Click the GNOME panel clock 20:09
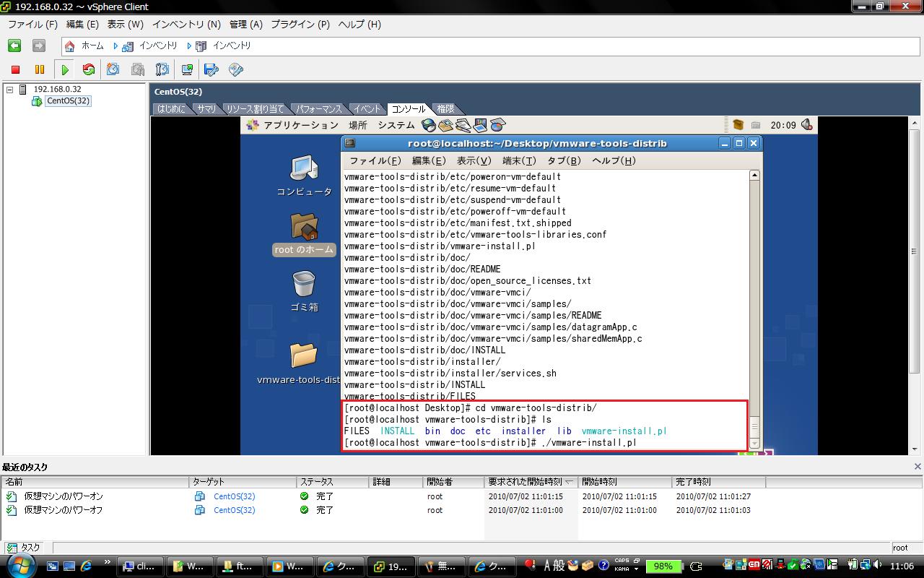This screenshot has height=578, width=924. 783,125
